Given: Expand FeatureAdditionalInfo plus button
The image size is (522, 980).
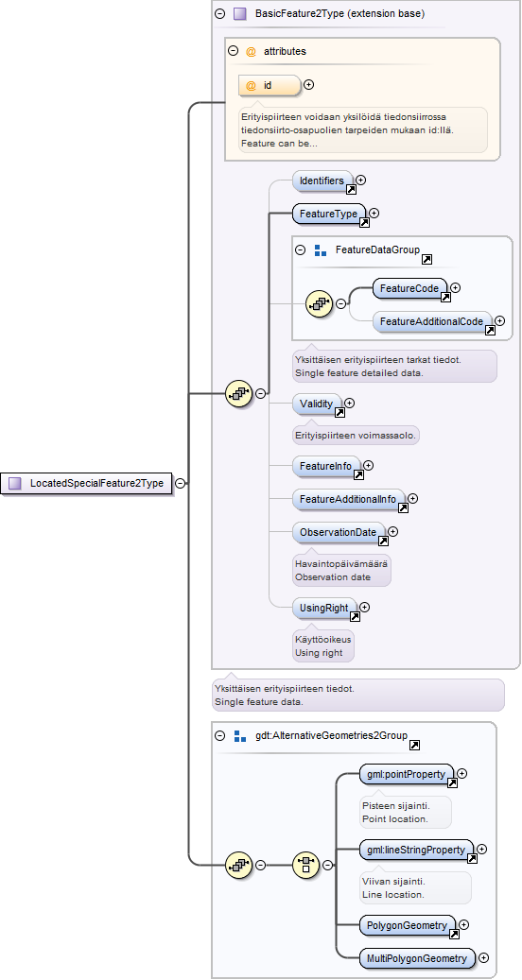Looking at the screenshot, I should (412, 498).
